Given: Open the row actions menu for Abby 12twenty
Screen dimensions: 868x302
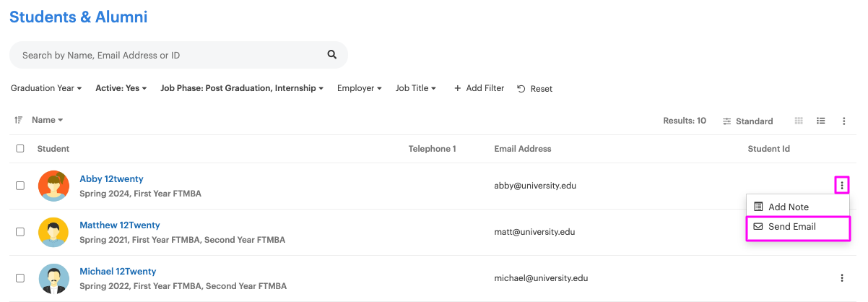Looking at the screenshot, I should tap(841, 186).
